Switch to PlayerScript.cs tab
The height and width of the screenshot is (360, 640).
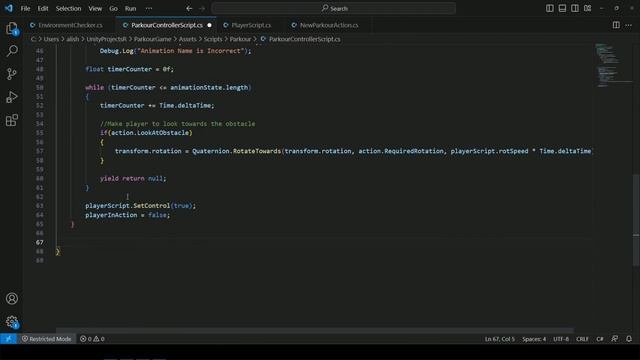251,25
